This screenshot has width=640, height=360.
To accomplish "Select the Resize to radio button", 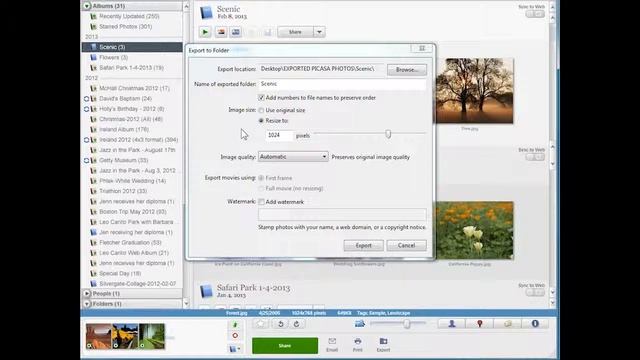I will [x=261, y=120].
